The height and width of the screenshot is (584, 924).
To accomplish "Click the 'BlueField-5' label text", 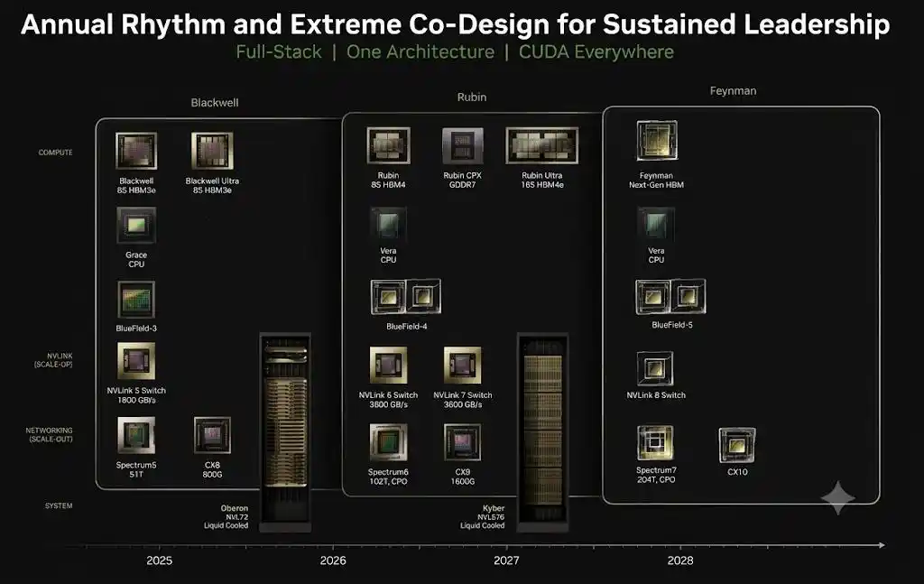I will click(671, 325).
